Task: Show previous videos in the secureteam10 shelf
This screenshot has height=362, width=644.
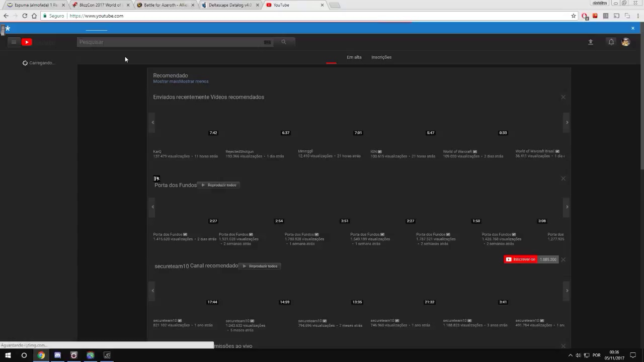Action: (152, 290)
